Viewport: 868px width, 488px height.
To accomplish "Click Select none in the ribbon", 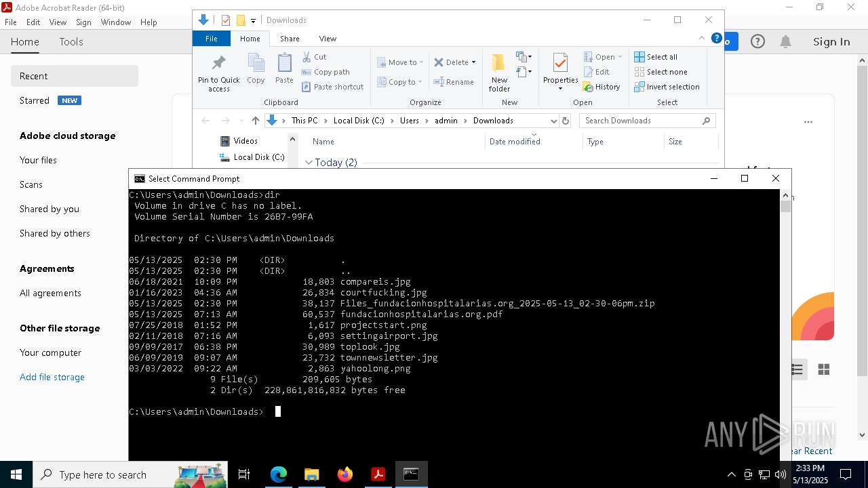I will (660, 72).
